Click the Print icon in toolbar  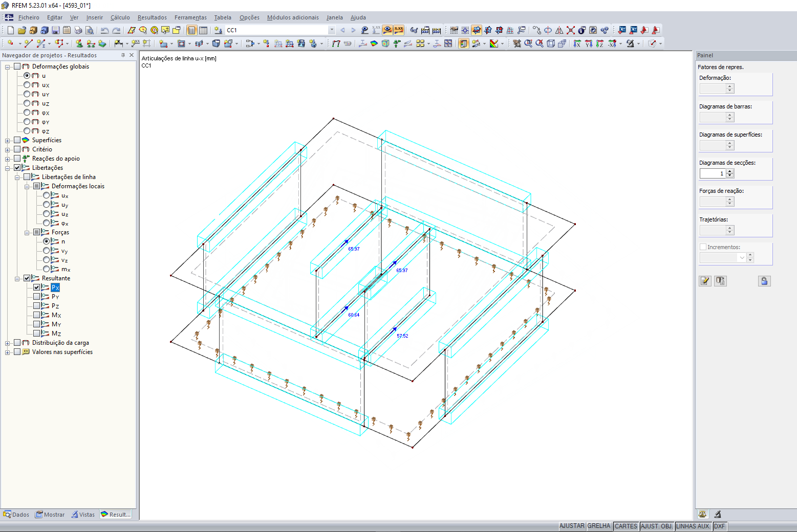pyautogui.click(x=78, y=30)
